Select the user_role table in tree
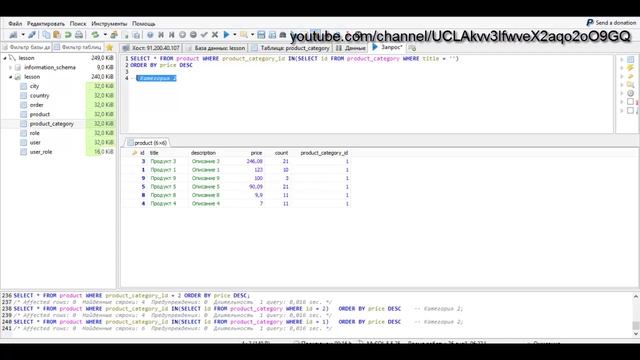Screen dimensions: 640x360 pos(41,152)
